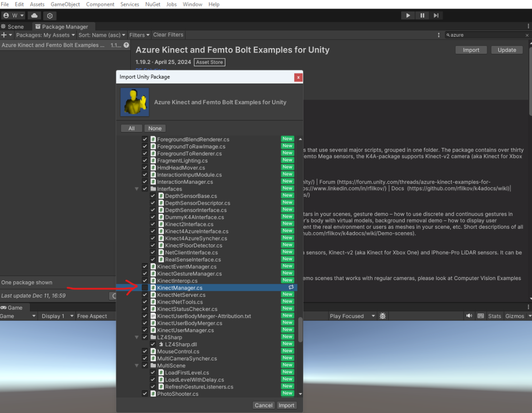Image resolution: width=532 pixels, height=413 pixels.
Task: Clear the azure search field
Action: pos(527,35)
